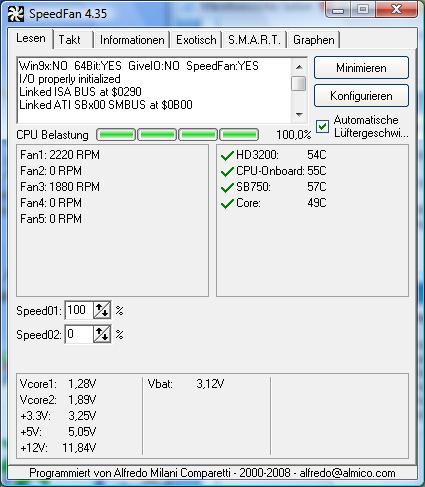Screen dimensions: 425x487
Task: Close the SpeedFan window
Action: [396, 10]
